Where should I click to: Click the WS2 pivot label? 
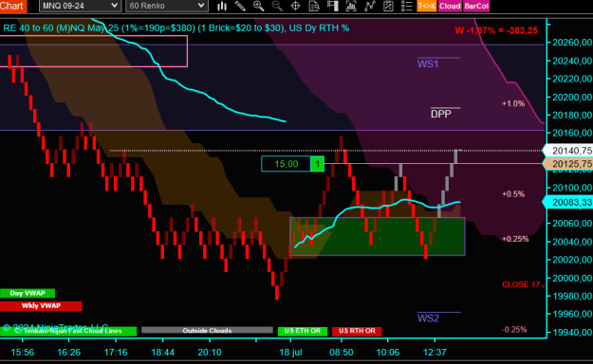click(x=428, y=318)
